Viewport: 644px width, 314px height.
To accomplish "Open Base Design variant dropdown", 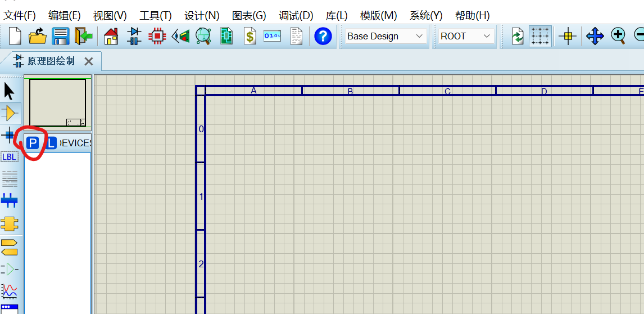I will tap(386, 36).
